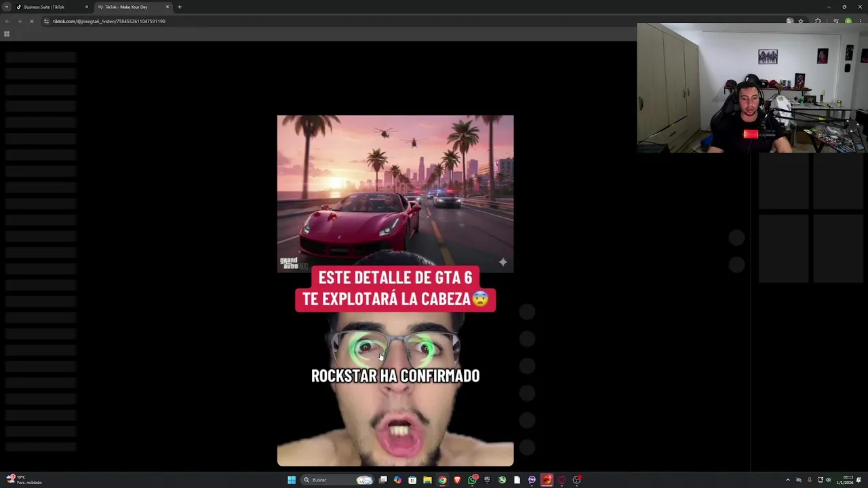Open the weather widget showing 10°C
The image size is (868, 488).
pyautogui.click(x=24, y=480)
